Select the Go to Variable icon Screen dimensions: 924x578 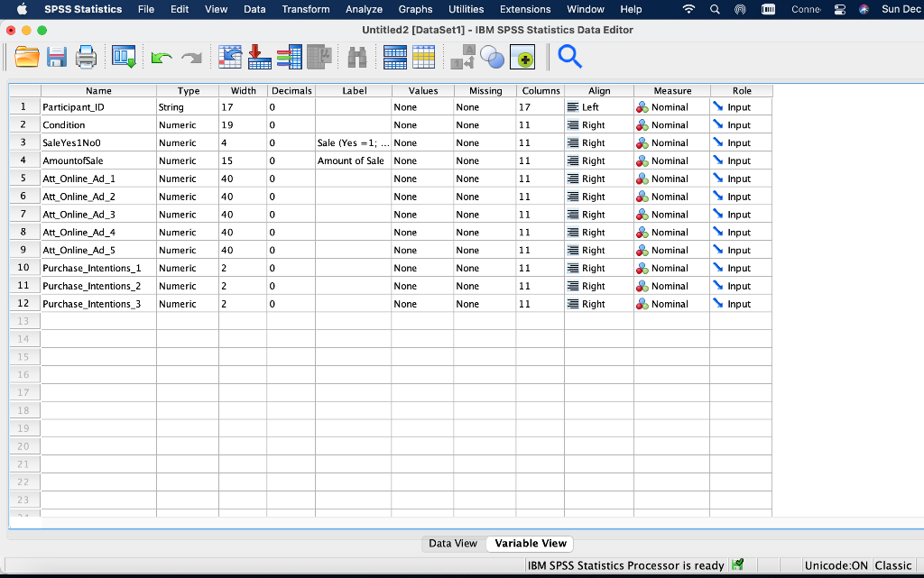[259, 57]
